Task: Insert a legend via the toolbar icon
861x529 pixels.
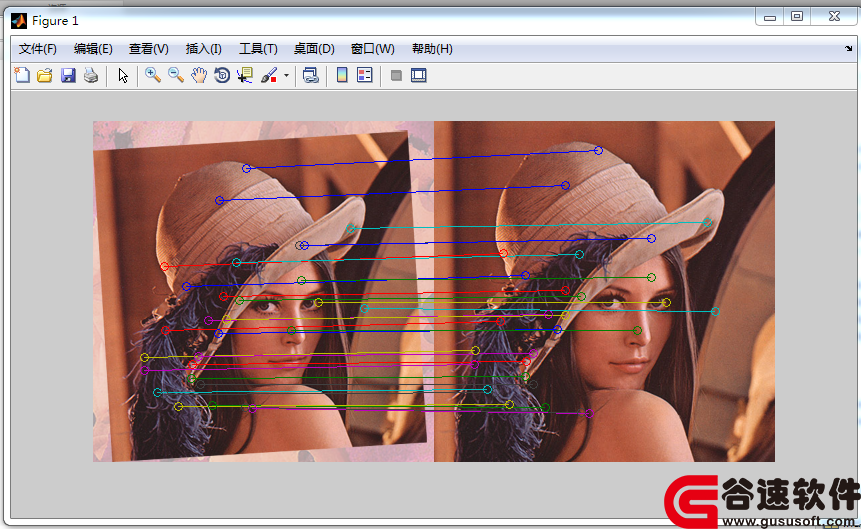Action: (x=365, y=75)
